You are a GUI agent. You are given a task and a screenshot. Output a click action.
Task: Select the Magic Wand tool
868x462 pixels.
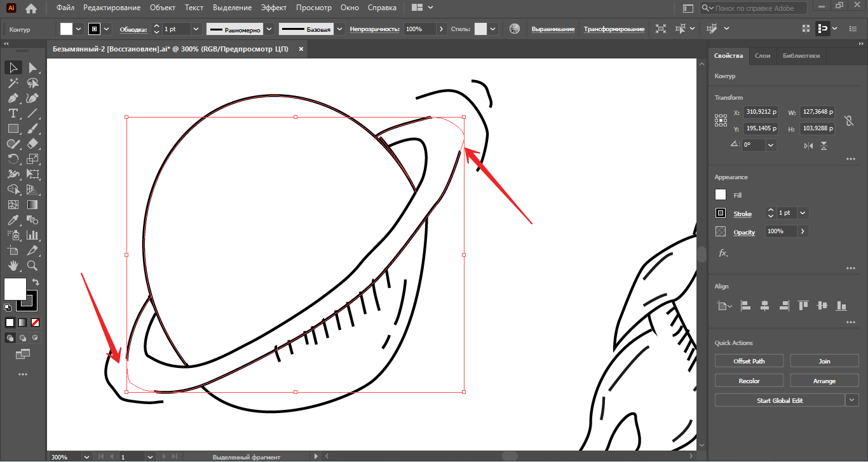coord(13,83)
